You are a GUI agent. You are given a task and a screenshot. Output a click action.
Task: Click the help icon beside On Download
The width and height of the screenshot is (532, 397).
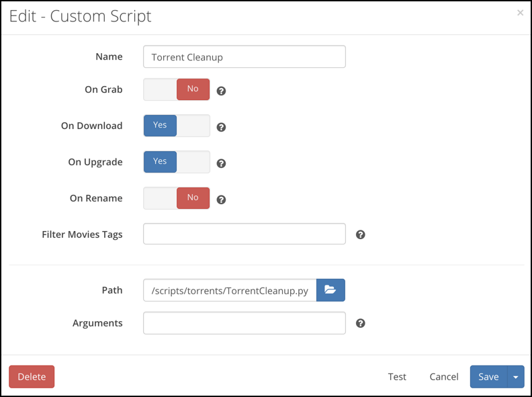click(221, 126)
